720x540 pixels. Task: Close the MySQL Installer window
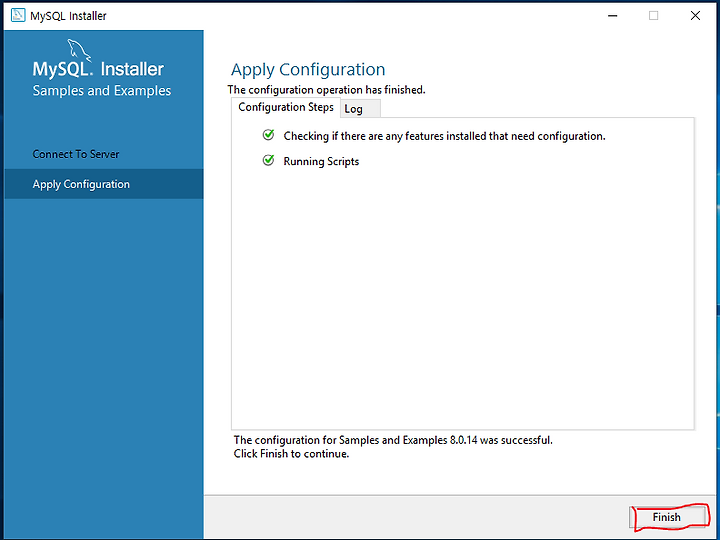click(x=695, y=16)
